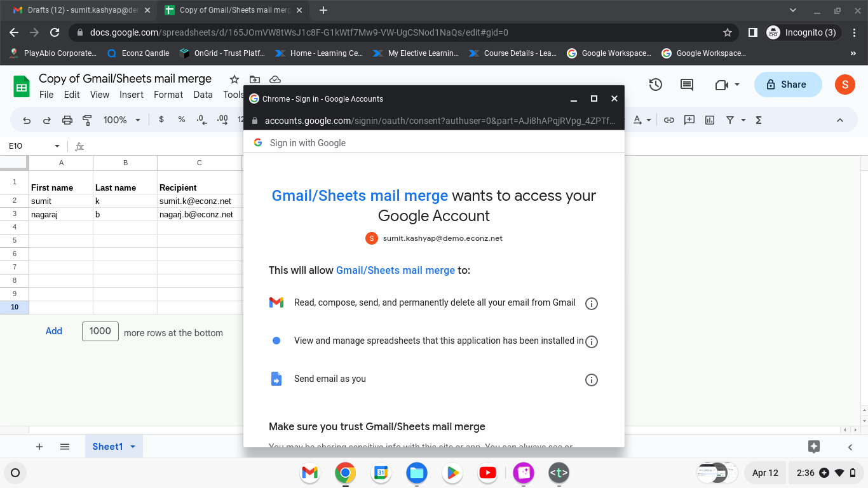Viewport: 868px width, 488px height.
Task: Show info about the spreadsheets permission
Action: coord(591,342)
